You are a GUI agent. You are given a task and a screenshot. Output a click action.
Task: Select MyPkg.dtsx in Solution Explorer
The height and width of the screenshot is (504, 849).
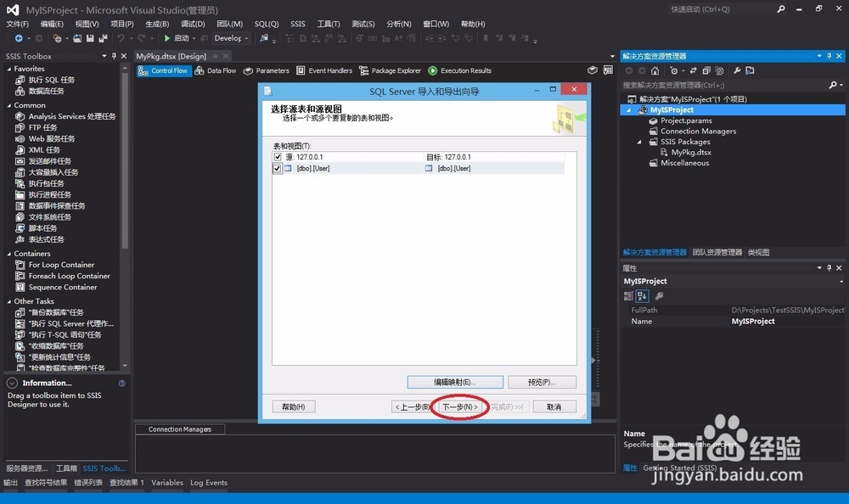[690, 153]
